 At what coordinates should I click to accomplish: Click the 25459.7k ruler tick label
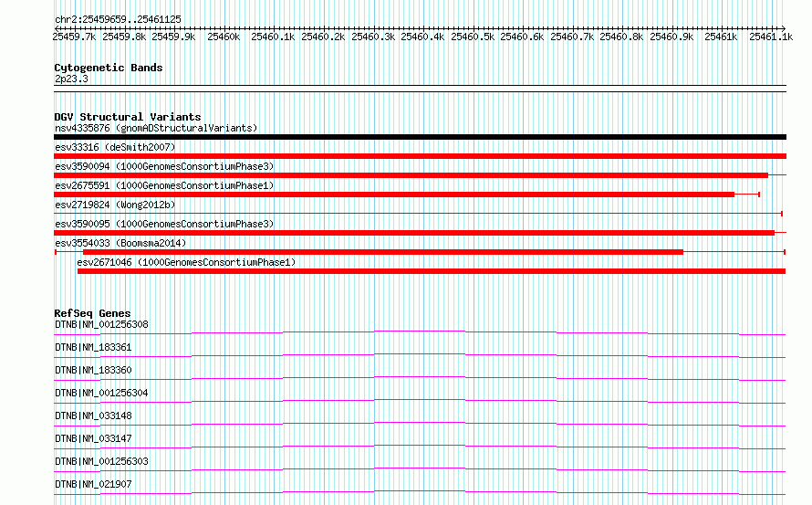[74, 37]
